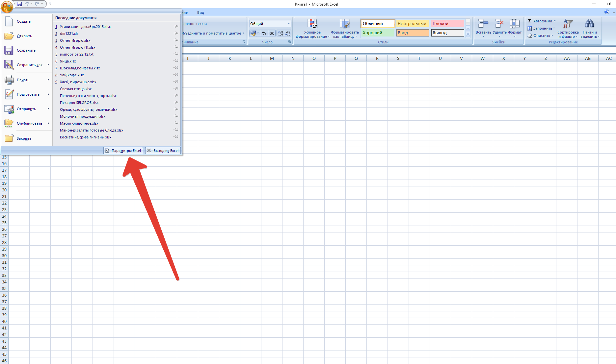Expand the cell styles gallery
This screenshot has height=364, width=616.
point(468,35)
